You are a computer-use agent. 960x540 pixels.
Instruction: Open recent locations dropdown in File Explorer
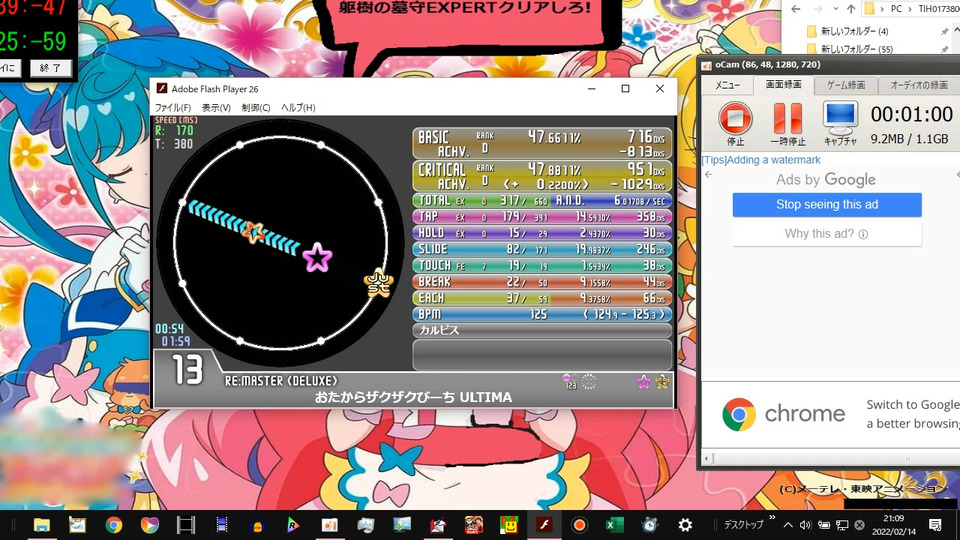[836, 9]
